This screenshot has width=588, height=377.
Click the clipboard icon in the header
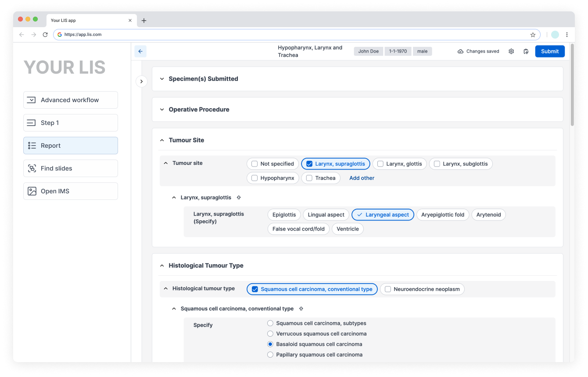coord(526,51)
